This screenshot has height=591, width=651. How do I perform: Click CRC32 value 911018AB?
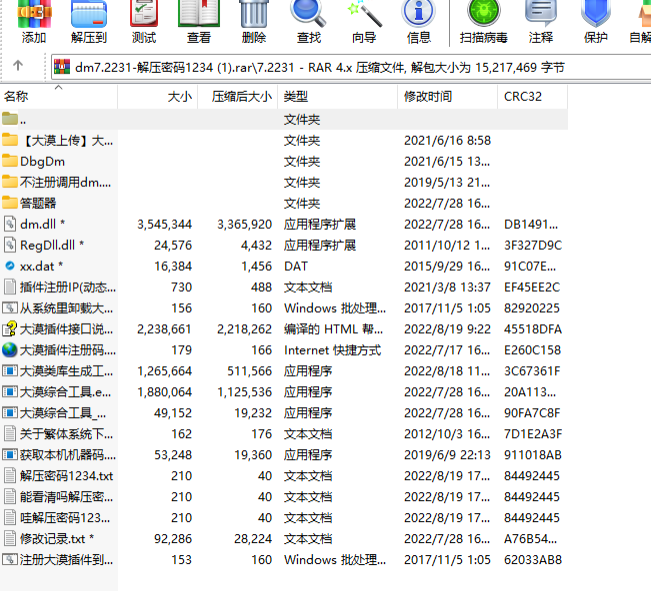click(x=533, y=455)
